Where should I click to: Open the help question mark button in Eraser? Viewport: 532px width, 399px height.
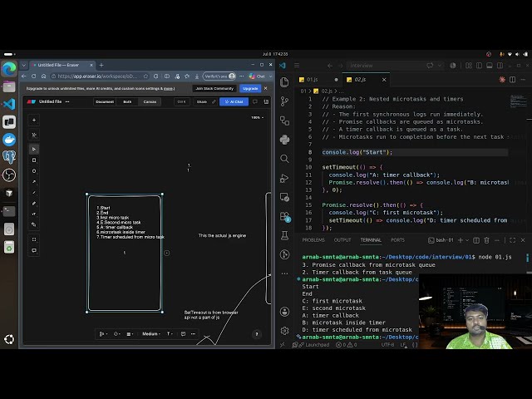[257, 334]
